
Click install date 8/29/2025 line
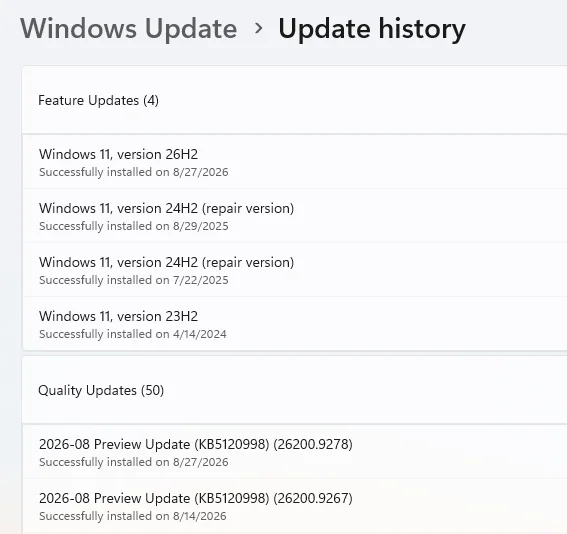tap(134, 226)
